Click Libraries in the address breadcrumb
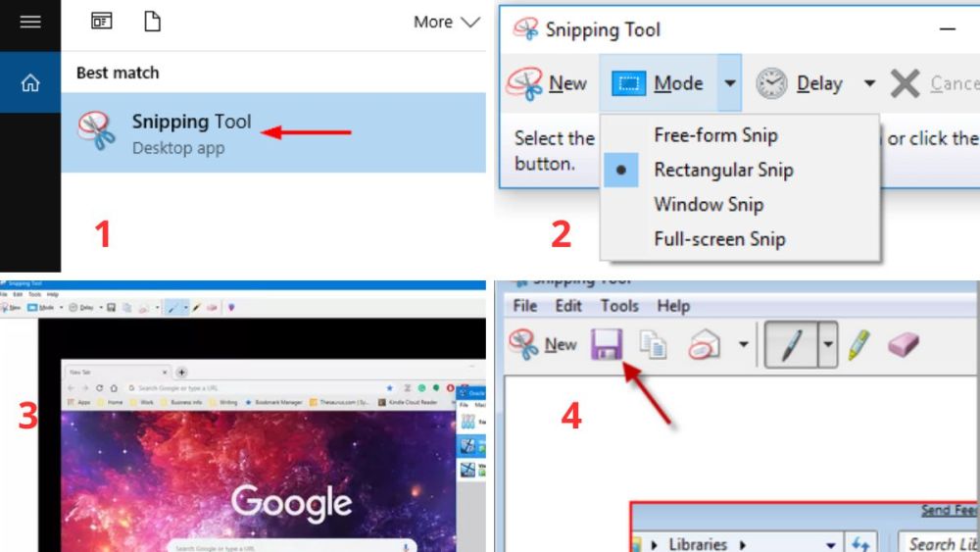The height and width of the screenshot is (552, 980). point(698,544)
